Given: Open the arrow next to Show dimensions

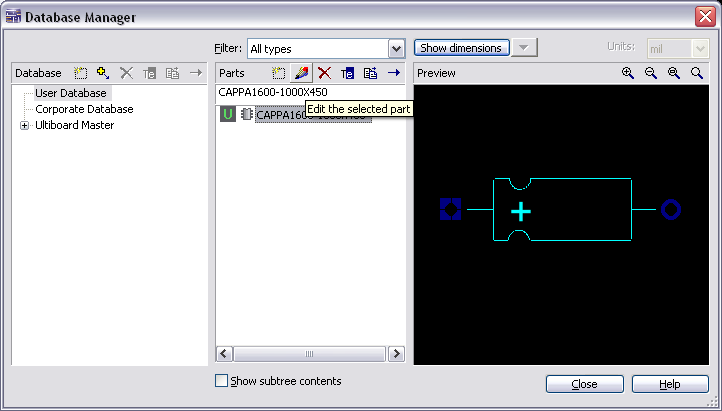Looking at the screenshot, I should [x=525, y=48].
